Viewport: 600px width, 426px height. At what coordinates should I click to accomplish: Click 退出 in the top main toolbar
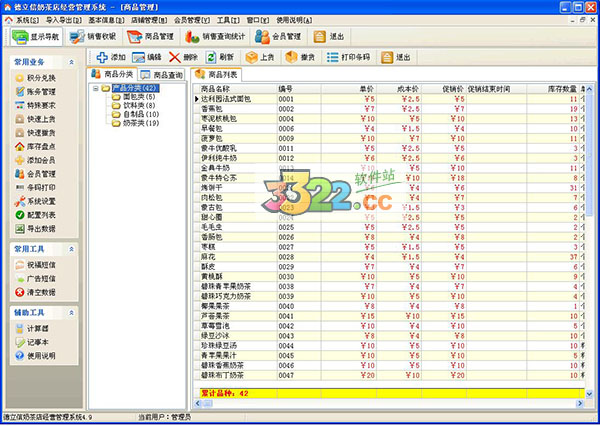(329, 37)
